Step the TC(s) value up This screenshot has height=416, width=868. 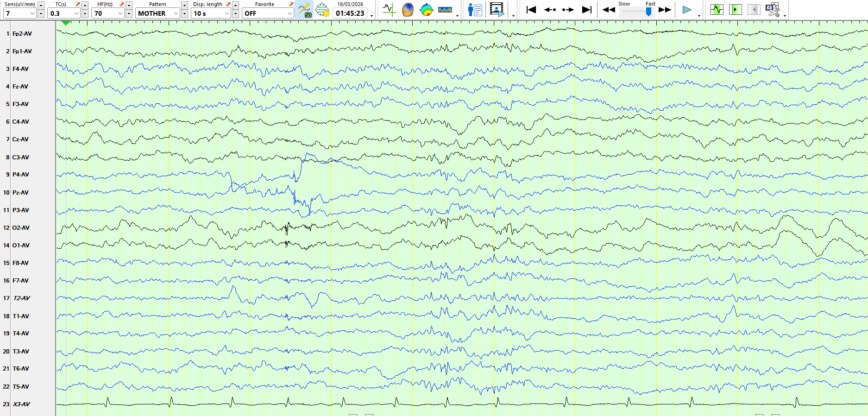pos(85,5)
